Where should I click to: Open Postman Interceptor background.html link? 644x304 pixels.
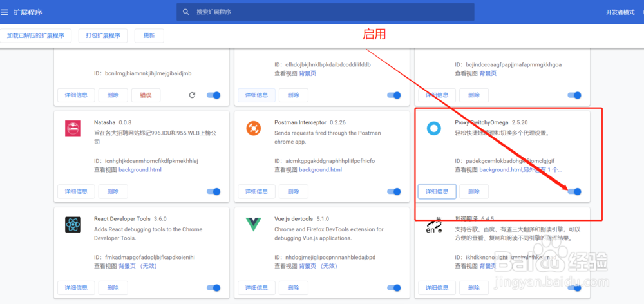[x=320, y=169]
